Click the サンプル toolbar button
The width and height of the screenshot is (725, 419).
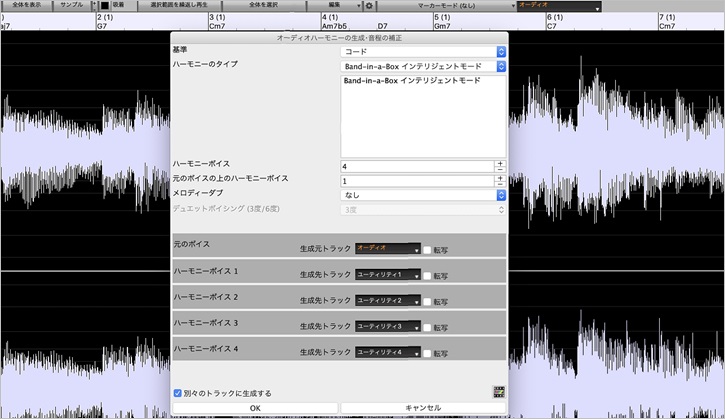pos(72,6)
